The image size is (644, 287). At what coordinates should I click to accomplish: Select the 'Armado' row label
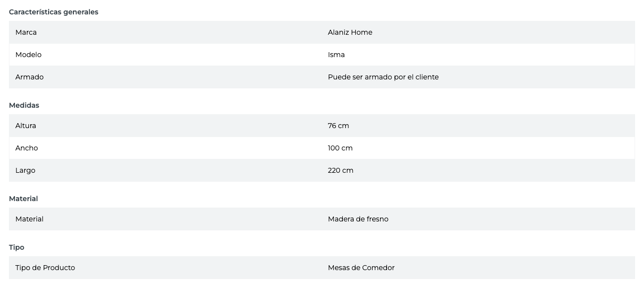click(x=29, y=77)
